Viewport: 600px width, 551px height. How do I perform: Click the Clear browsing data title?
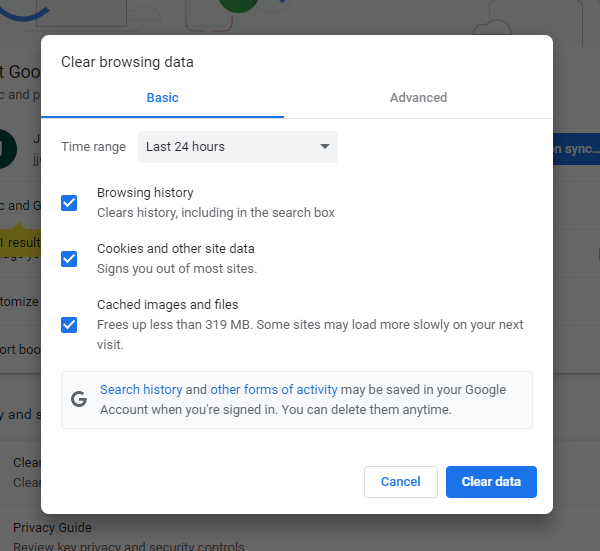tap(127, 62)
